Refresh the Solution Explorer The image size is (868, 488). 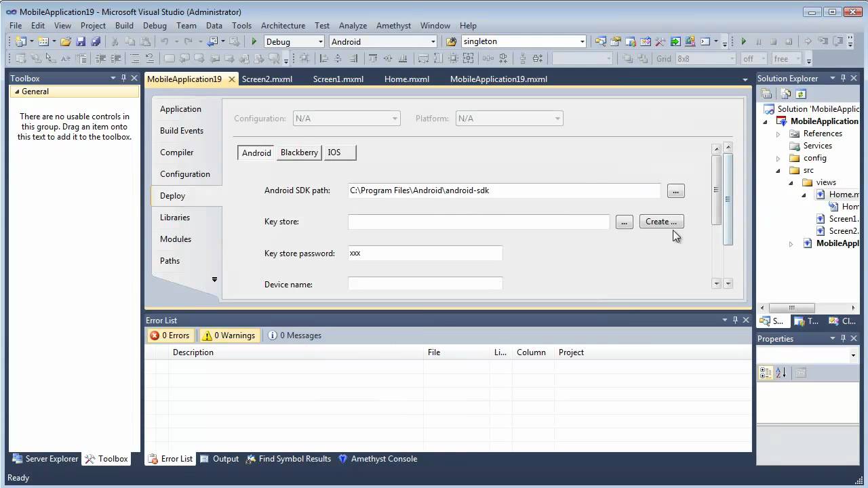click(801, 94)
